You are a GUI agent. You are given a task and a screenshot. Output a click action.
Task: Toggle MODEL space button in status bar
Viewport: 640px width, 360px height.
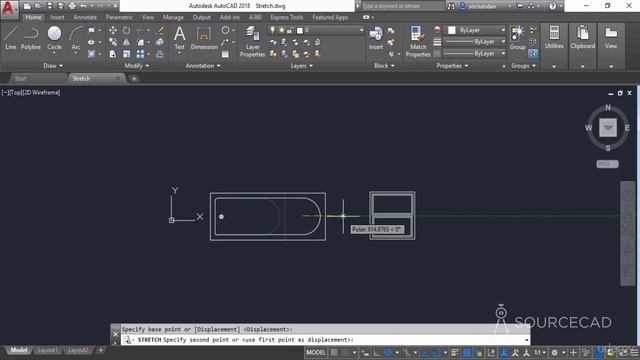[316, 352]
